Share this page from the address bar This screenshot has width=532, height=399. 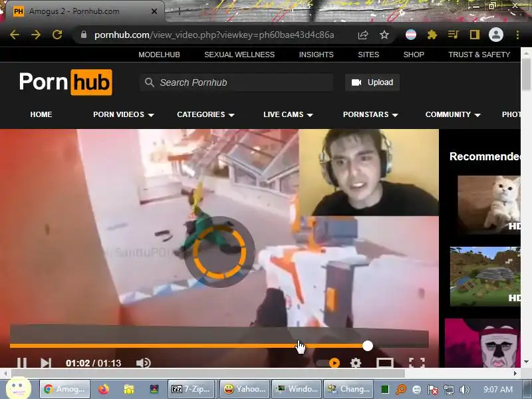[363, 35]
